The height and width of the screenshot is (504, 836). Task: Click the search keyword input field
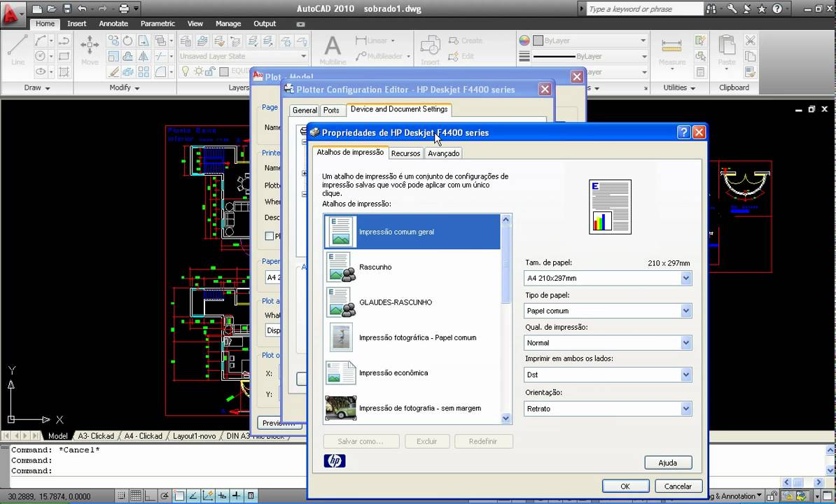(644, 8)
